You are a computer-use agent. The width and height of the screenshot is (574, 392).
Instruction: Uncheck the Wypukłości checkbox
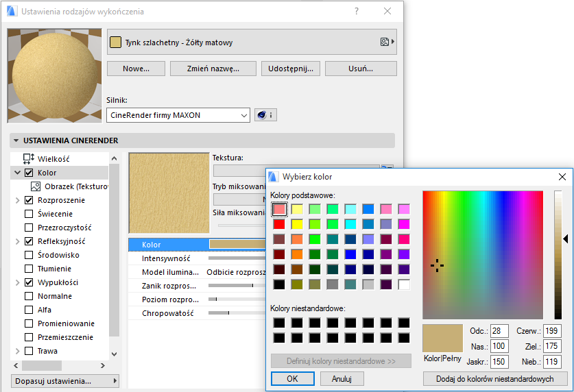pos(29,282)
